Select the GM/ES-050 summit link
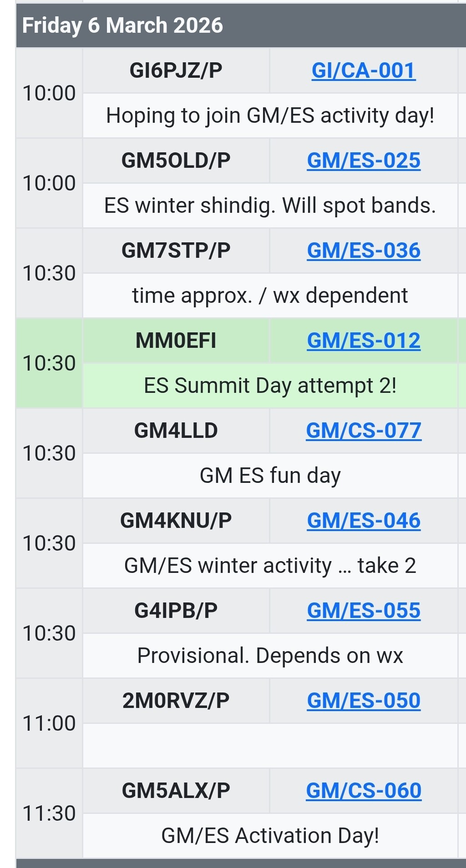This screenshot has height=868, width=466. [x=363, y=701]
